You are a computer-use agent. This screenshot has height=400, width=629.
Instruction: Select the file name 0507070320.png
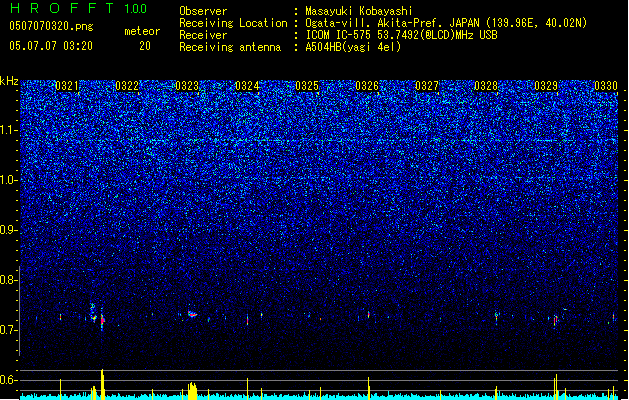coord(51,26)
